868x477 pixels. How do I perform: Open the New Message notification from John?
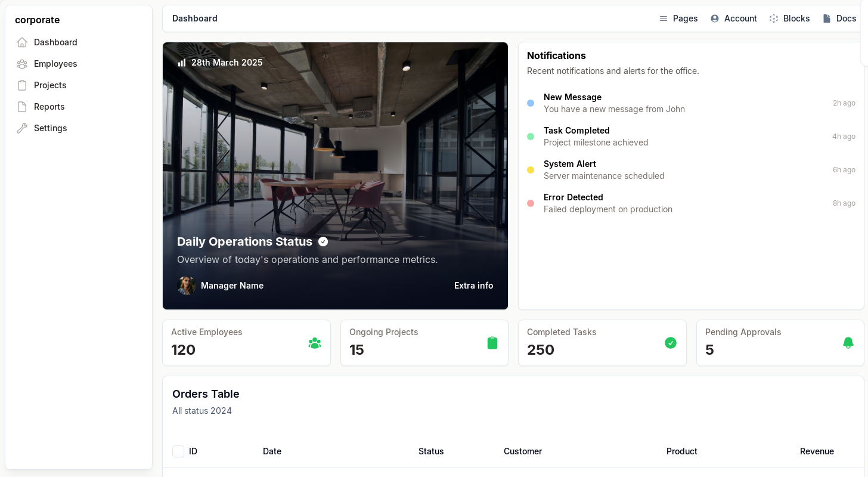(x=614, y=103)
